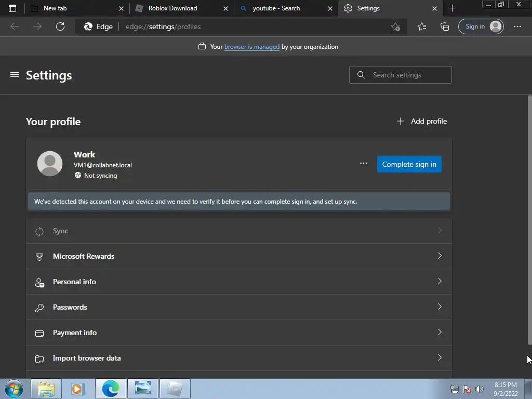Open the Favorites list icon
The height and width of the screenshot is (399, 532).
pyautogui.click(x=422, y=26)
